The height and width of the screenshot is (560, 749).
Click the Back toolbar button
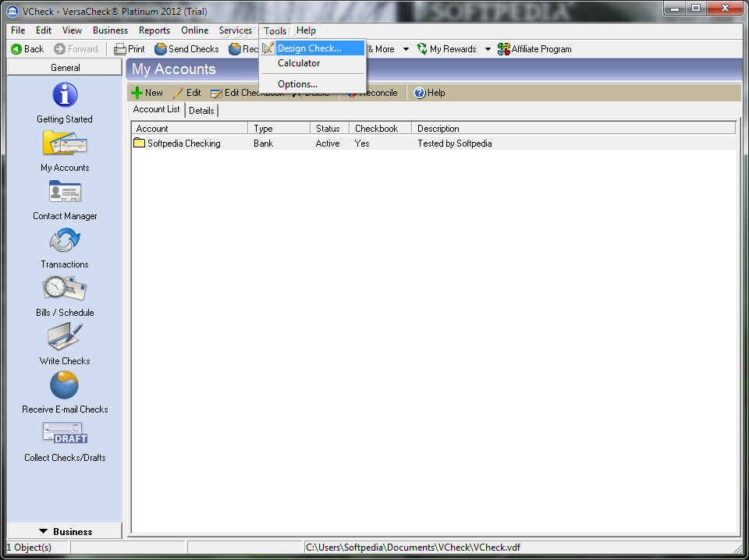[27, 48]
